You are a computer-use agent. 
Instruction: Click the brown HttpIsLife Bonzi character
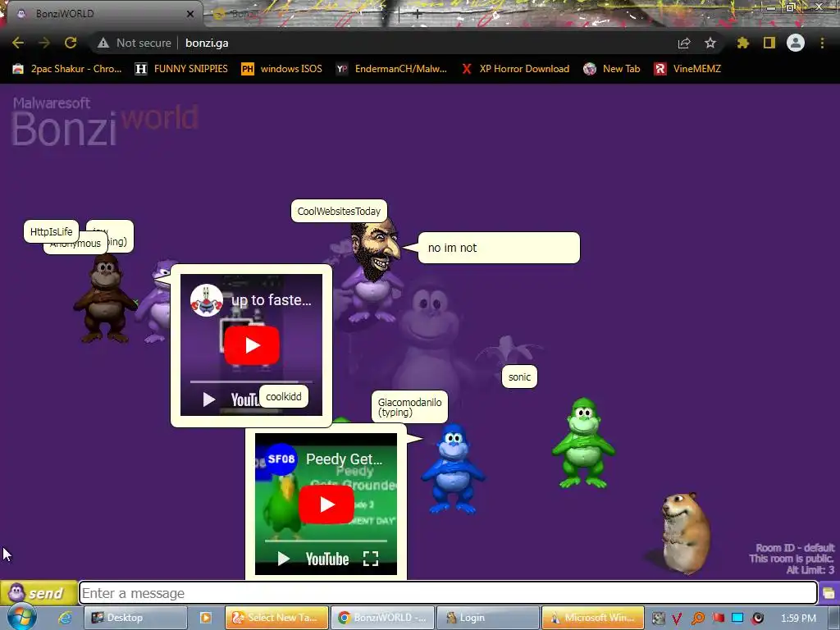click(104, 299)
